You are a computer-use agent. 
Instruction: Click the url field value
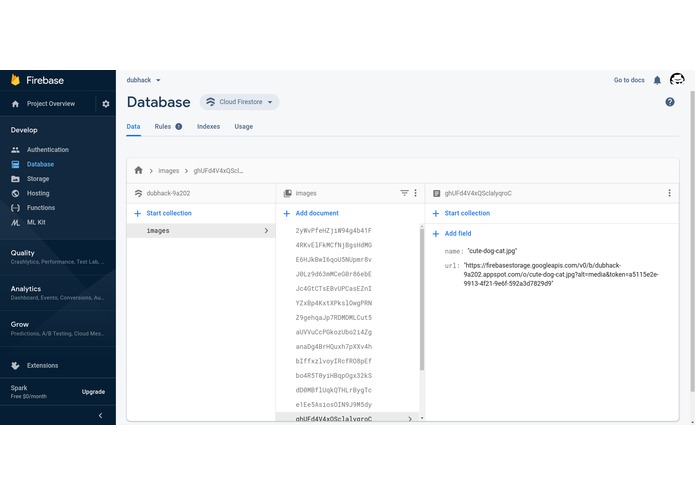pos(561,274)
